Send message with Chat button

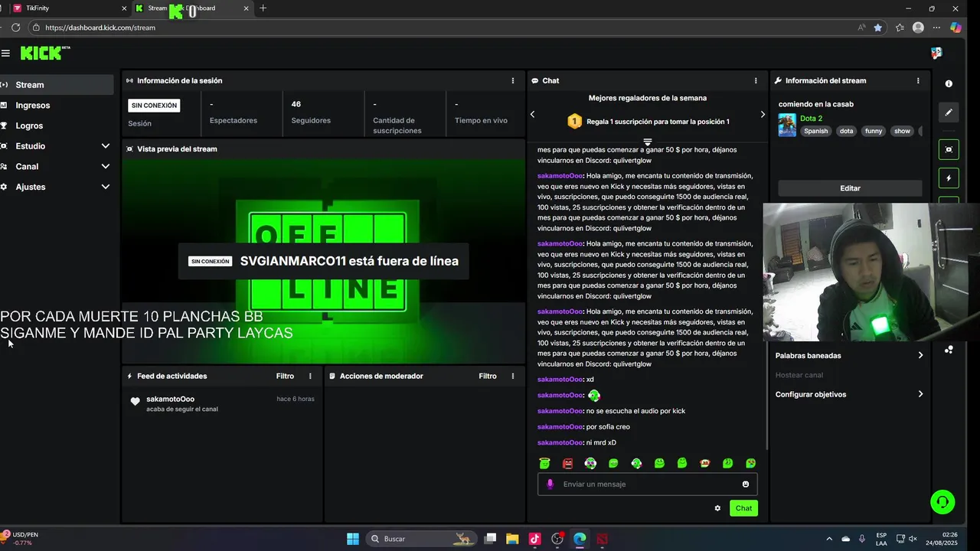(743, 508)
